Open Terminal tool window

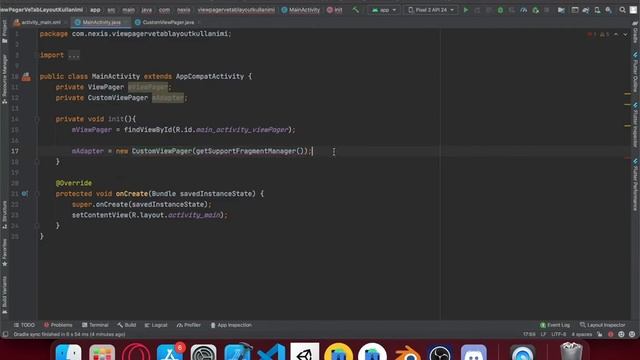point(95,325)
